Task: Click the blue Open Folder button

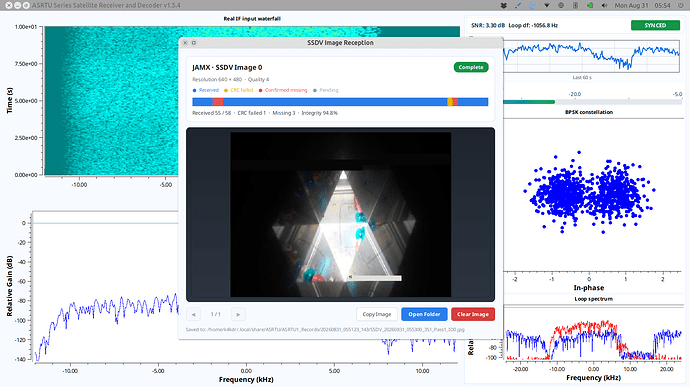Action: tap(424, 314)
